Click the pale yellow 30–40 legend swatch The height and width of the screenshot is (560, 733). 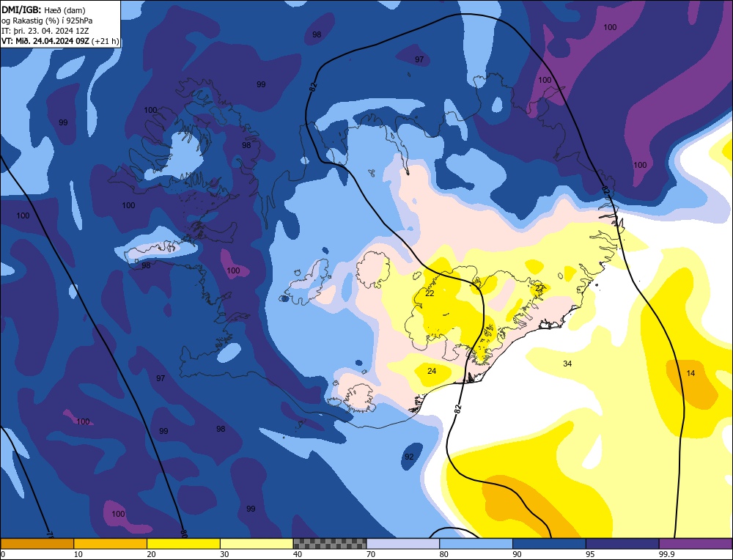tap(257, 544)
